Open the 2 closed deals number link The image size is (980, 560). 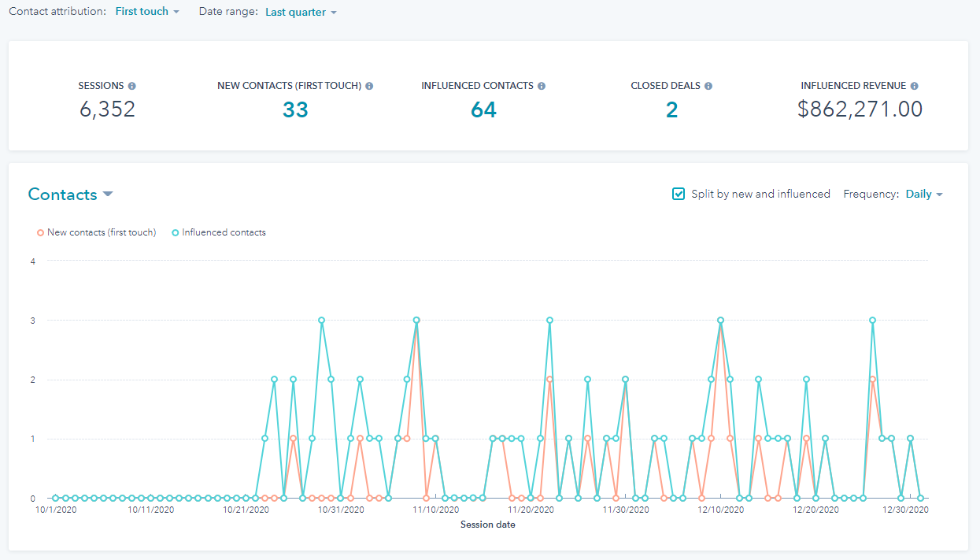coord(671,110)
